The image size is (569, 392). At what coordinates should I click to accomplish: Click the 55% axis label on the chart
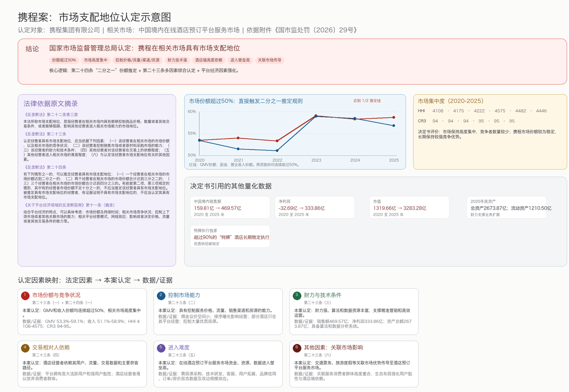192,133
